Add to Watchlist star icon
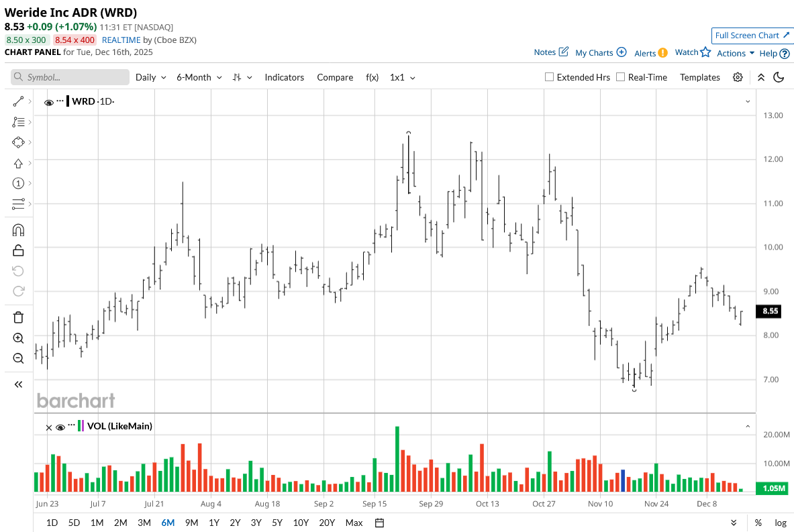 [705, 52]
